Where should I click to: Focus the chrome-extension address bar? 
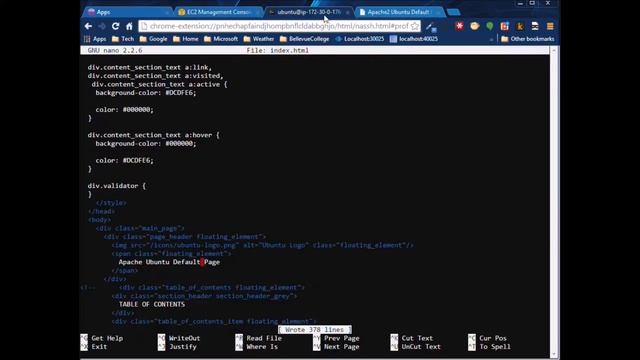[279, 26]
